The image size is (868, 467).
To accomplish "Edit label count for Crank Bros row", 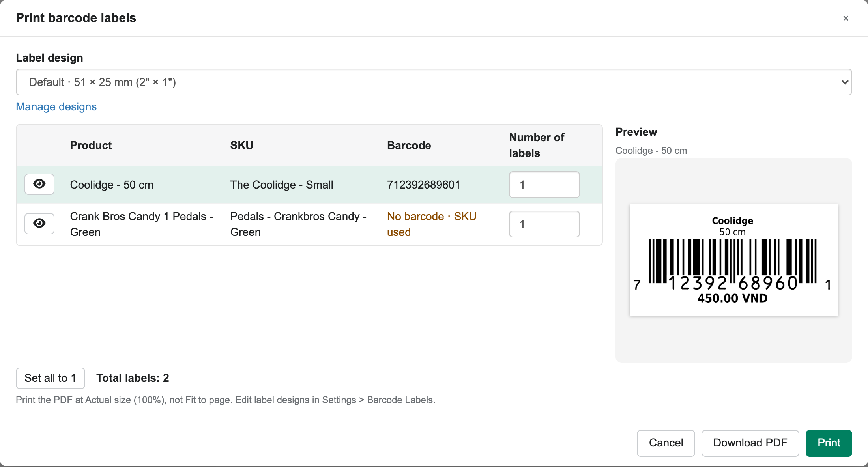I will (544, 224).
